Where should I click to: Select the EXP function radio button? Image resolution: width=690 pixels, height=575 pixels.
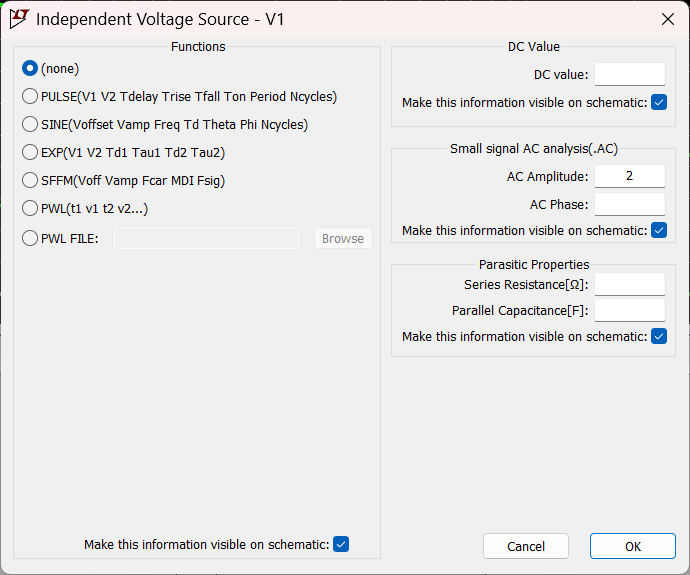30,153
